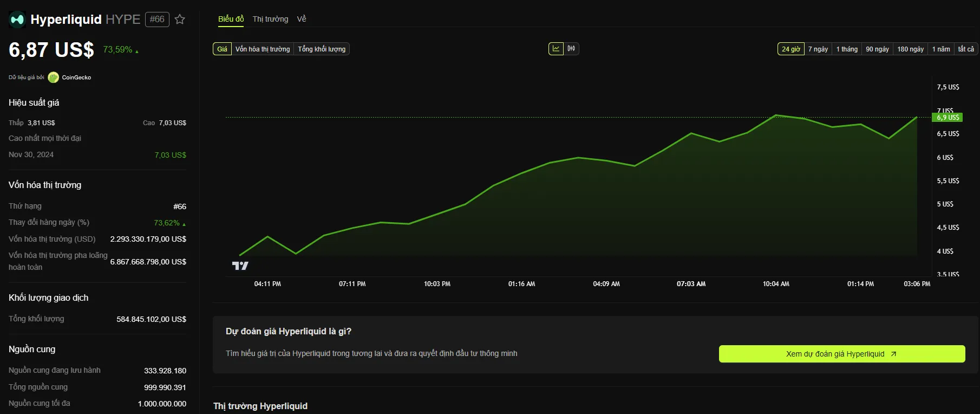Click the Nguồn cung section heading
The image size is (980, 414).
click(x=32, y=349)
